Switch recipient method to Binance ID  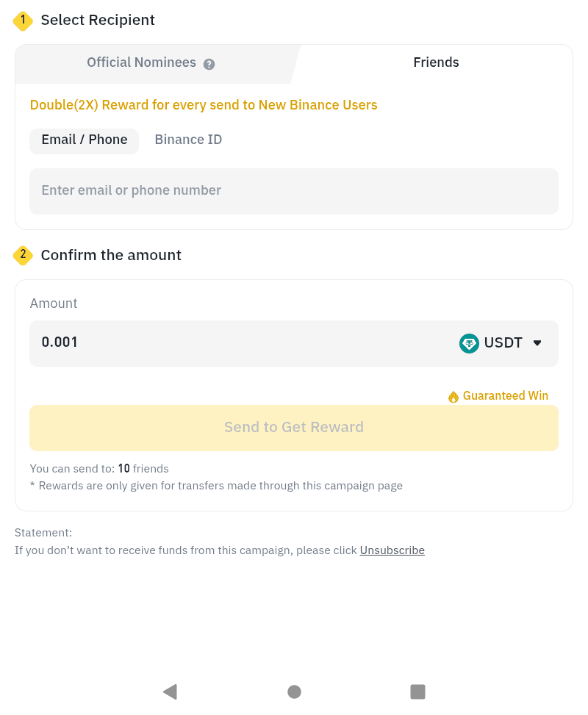pos(188,140)
